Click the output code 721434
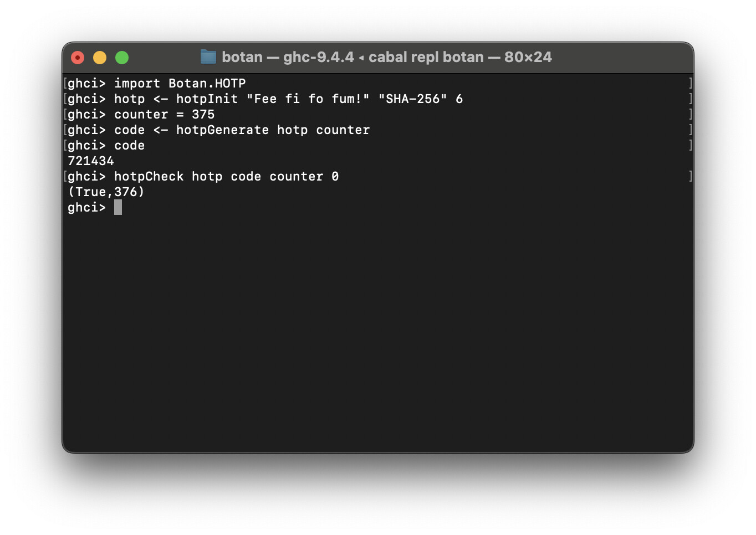 (x=91, y=161)
